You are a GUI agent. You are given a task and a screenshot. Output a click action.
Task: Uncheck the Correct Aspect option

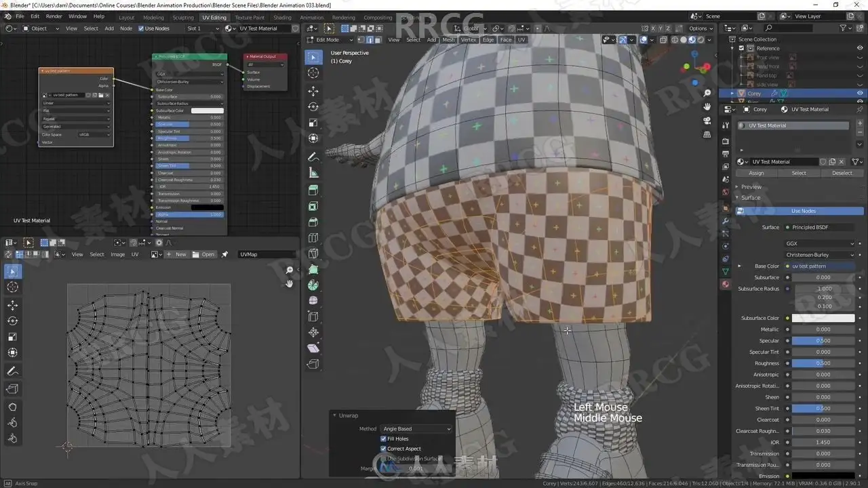coord(384,449)
